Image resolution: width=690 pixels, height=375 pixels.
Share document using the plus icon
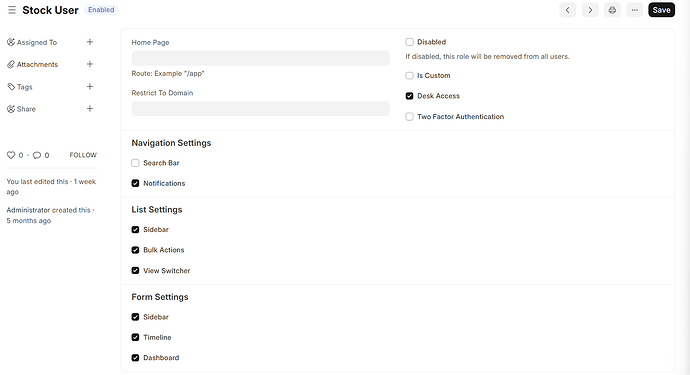(90, 108)
